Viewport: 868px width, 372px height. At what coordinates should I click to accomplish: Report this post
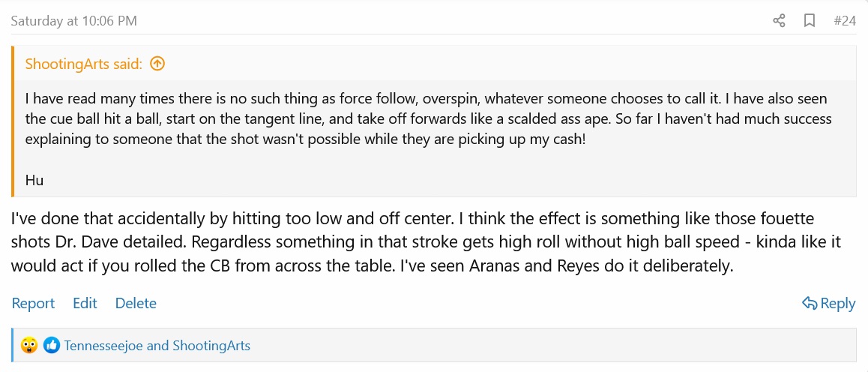pyautogui.click(x=33, y=303)
